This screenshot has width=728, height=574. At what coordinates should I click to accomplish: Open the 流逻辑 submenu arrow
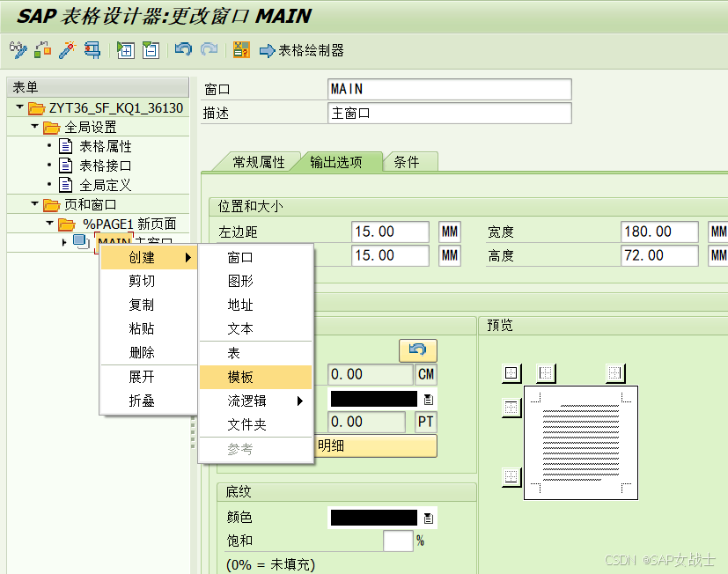(x=300, y=401)
